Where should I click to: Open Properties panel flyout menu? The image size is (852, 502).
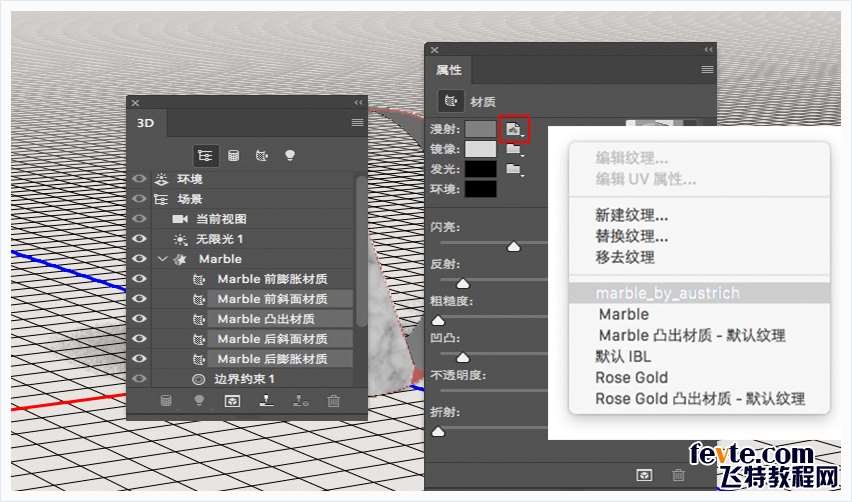[707, 70]
